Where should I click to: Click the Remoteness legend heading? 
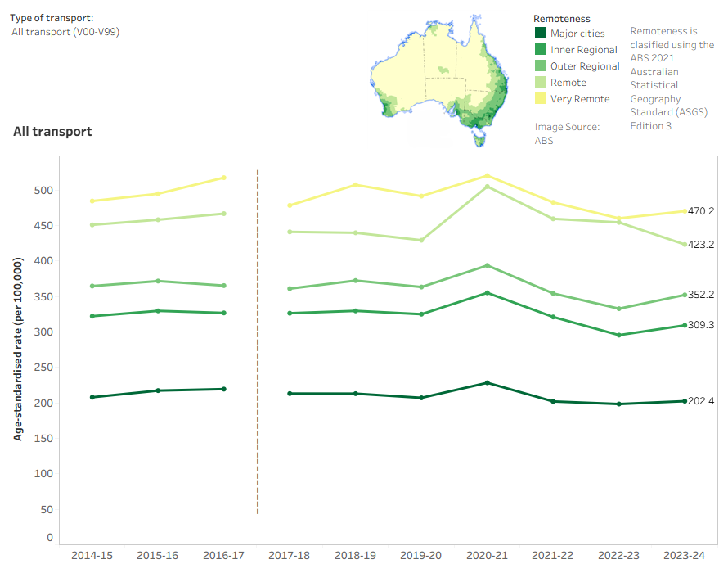[562, 19]
